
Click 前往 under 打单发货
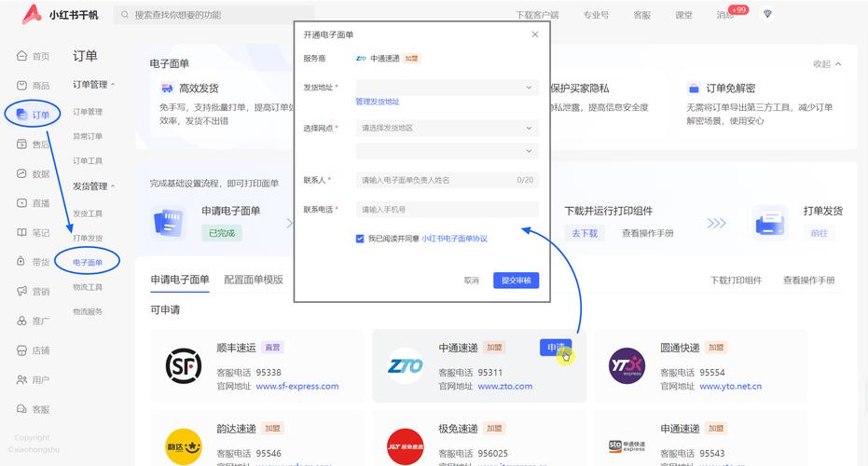[820, 233]
